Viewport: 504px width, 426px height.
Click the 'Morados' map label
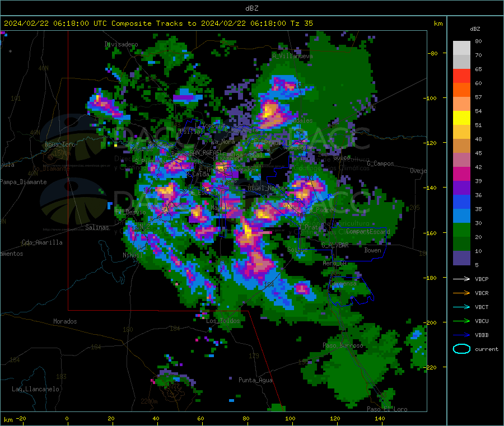(65, 321)
